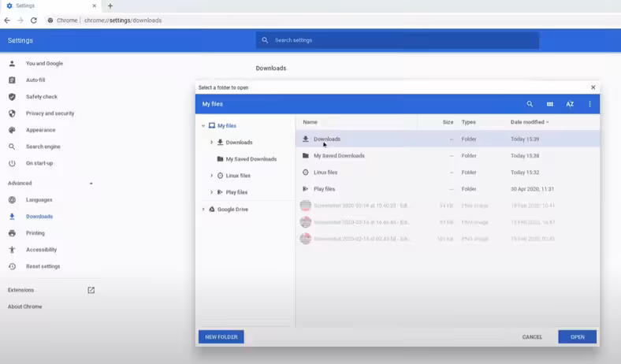Screen dimensions: 621x364
Task: Select My Saved Downloads in folder tree
Action: [251, 159]
